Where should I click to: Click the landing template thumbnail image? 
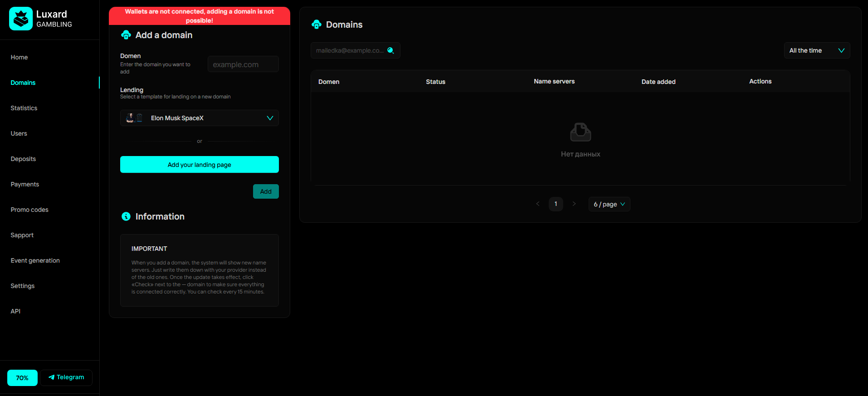134,118
